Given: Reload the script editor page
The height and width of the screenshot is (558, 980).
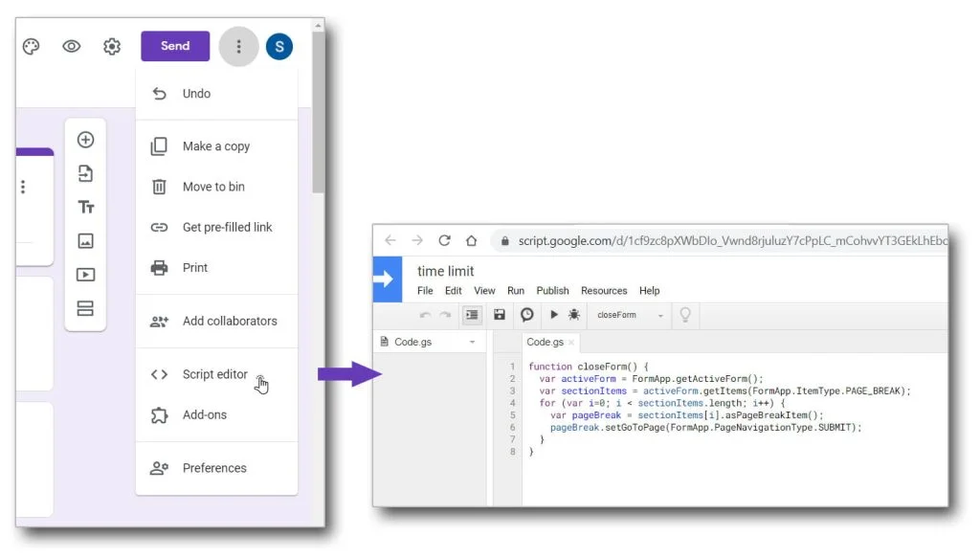Looking at the screenshot, I should tap(444, 240).
